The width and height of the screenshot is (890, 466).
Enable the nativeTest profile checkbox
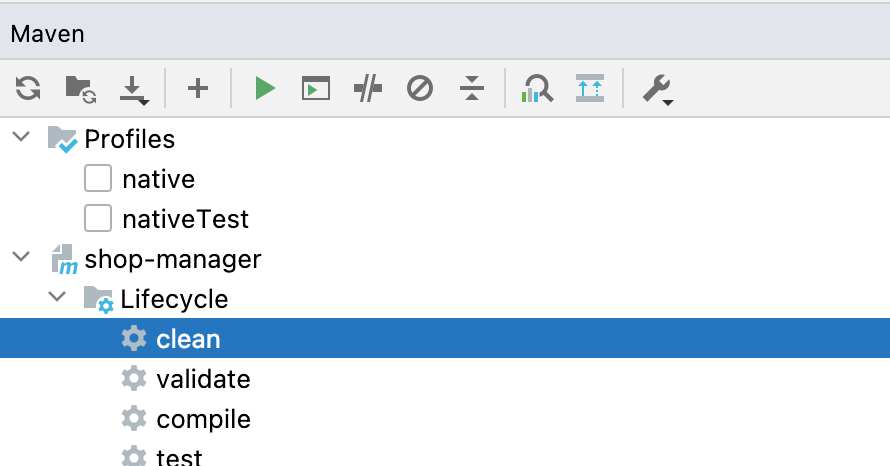pyautogui.click(x=98, y=219)
